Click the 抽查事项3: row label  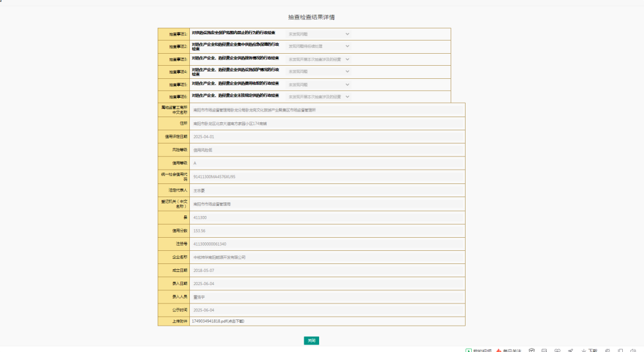178,59
